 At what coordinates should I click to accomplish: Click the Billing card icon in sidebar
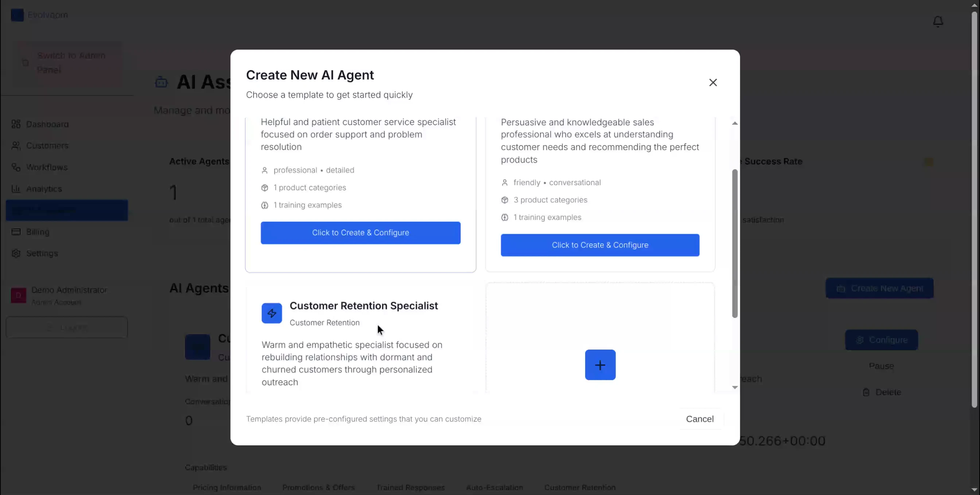coord(16,232)
